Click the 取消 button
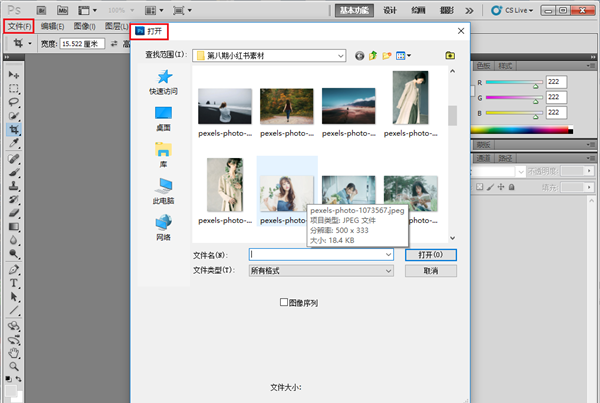 coord(431,271)
